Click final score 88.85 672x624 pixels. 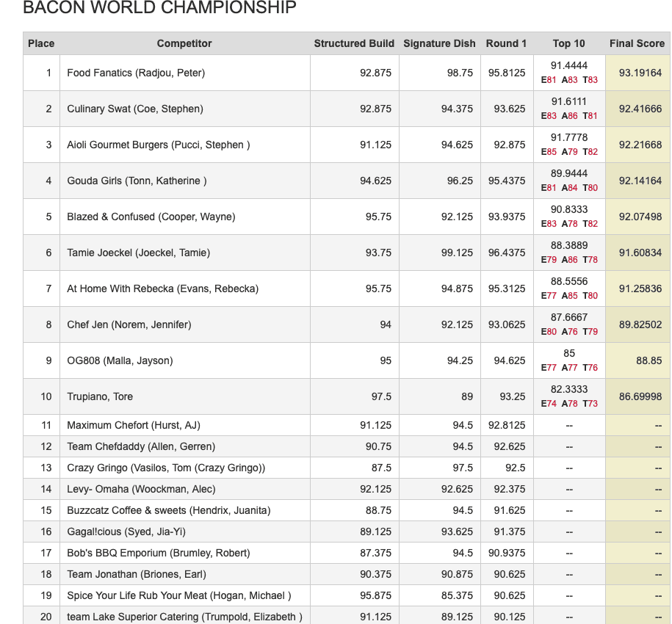[648, 360]
